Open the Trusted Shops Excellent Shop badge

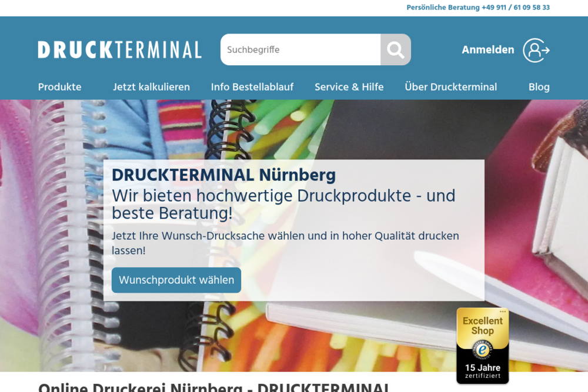point(483,346)
